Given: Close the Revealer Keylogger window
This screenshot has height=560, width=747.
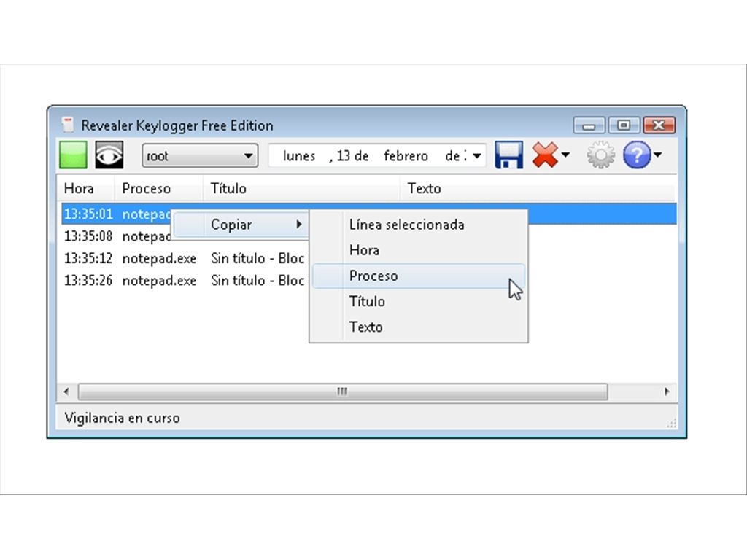Looking at the screenshot, I should 659,125.
